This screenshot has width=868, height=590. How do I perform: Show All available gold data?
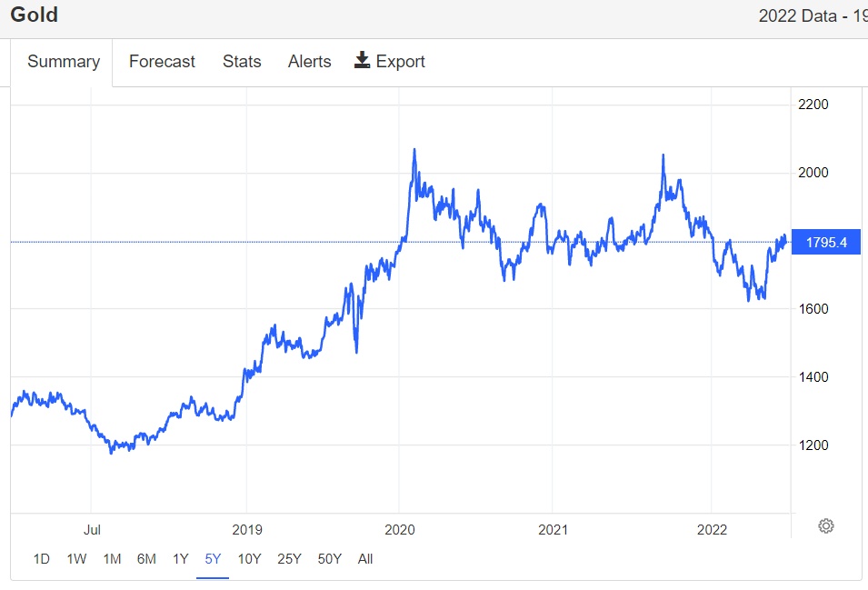365,559
